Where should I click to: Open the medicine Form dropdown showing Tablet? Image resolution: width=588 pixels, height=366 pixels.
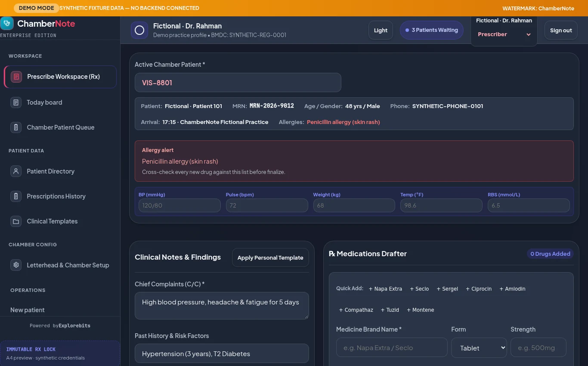pos(479,348)
